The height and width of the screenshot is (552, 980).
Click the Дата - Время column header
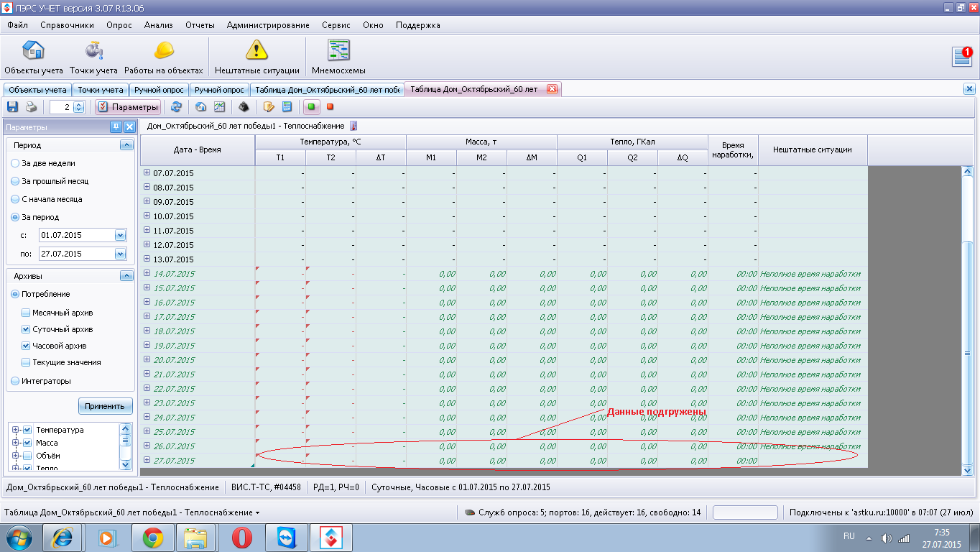198,149
